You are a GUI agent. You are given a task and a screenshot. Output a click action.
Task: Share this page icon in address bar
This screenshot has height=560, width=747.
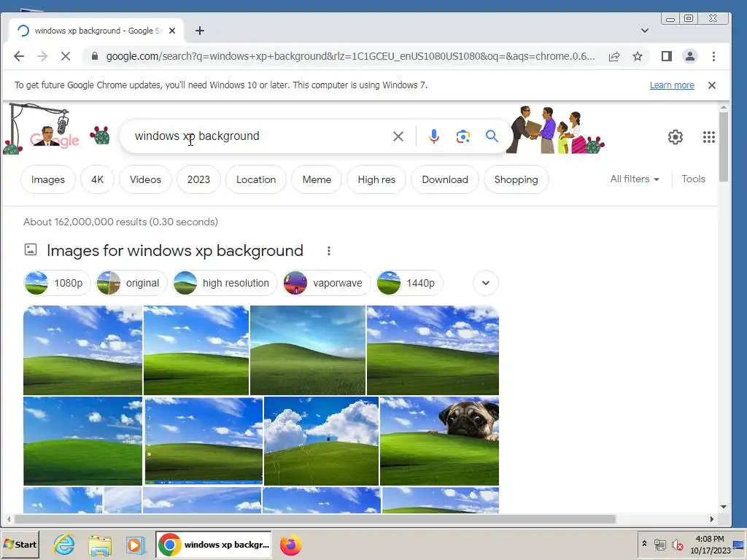(614, 56)
